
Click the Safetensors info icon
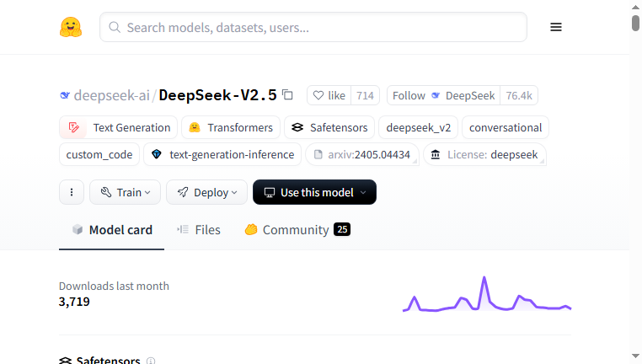[x=151, y=361]
